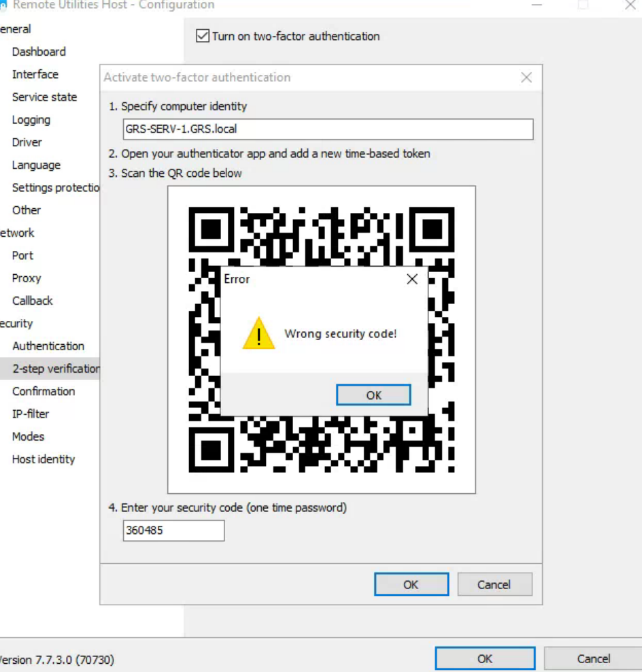Image resolution: width=642 pixels, height=672 pixels.
Task: Click OK in the Error dialog
Action: pos(373,394)
